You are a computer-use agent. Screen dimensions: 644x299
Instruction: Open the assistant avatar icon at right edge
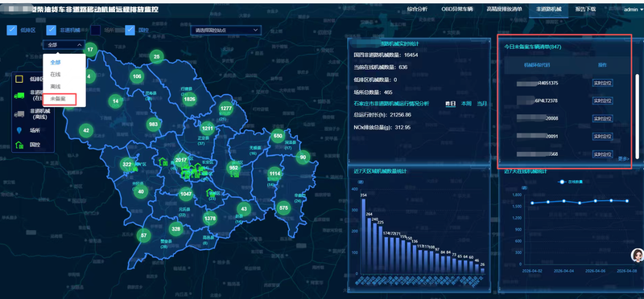637,255
